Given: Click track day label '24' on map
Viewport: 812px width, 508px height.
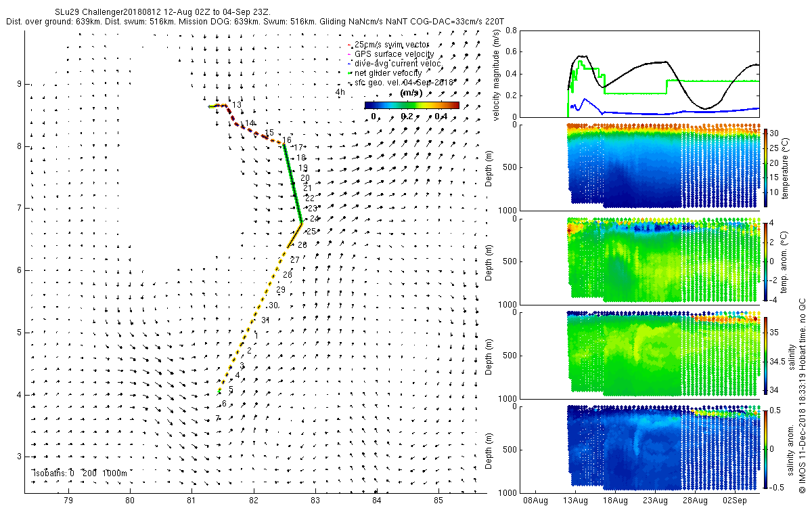Looking at the screenshot, I should pos(315,219).
